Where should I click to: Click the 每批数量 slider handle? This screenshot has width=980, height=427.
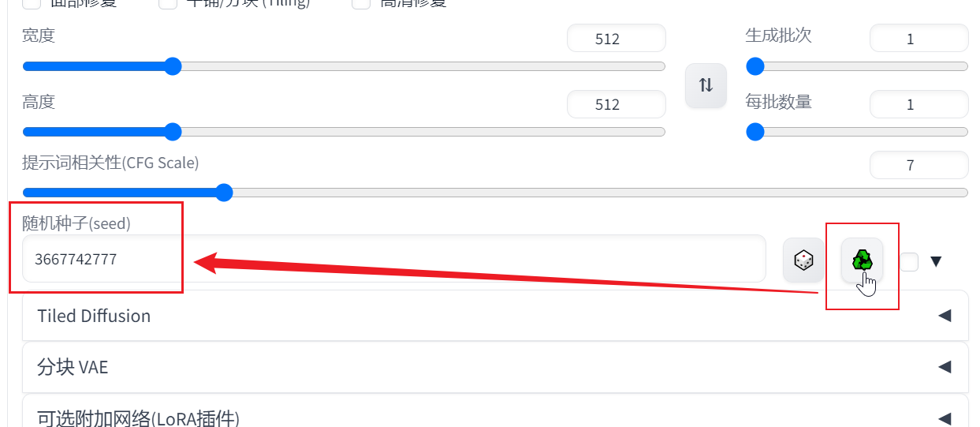click(x=755, y=132)
